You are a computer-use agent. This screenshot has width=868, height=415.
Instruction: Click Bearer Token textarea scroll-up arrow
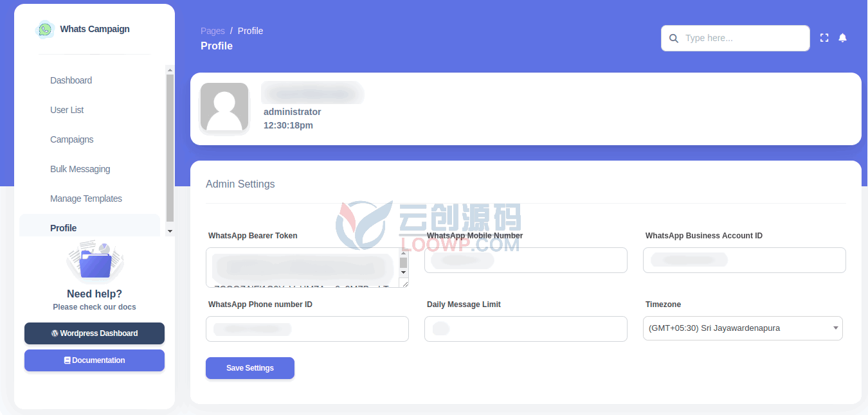pos(404,253)
